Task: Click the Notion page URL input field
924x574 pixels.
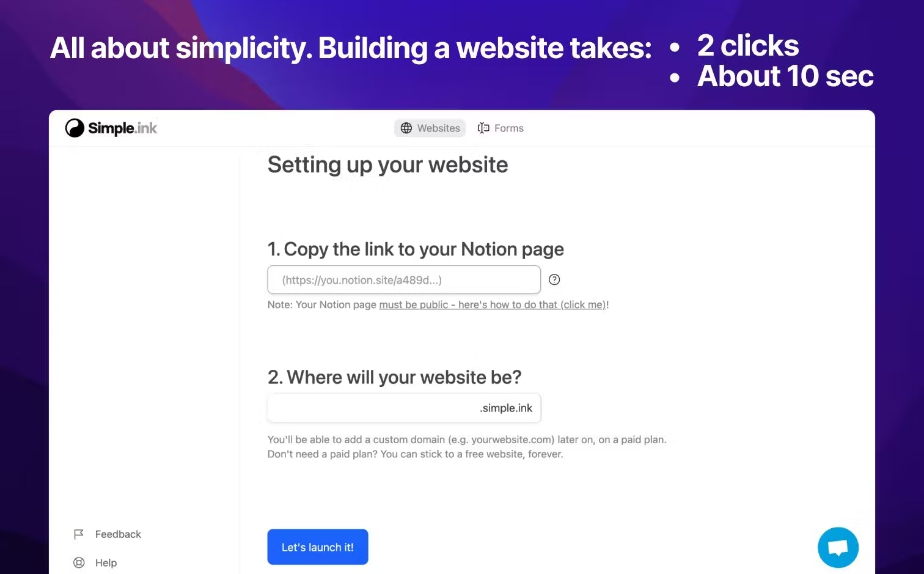Action: point(403,279)
